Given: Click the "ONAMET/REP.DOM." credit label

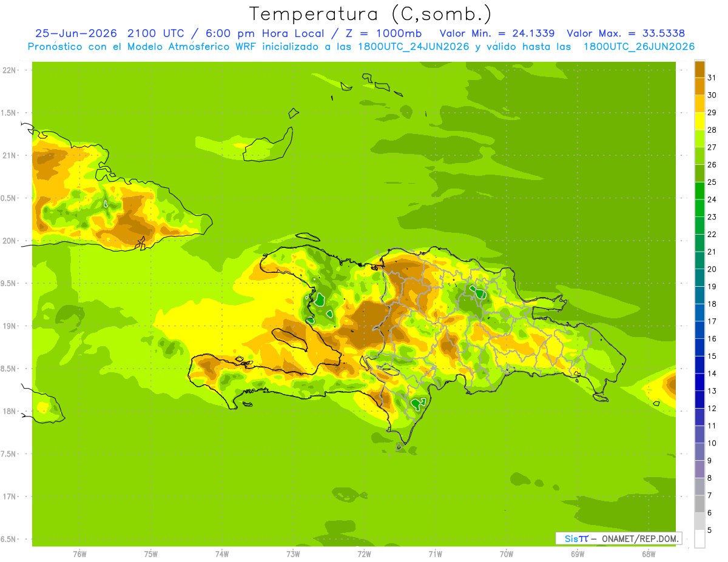Looking at the screenshot, I should pyautogui.click(x=639, y=538).
